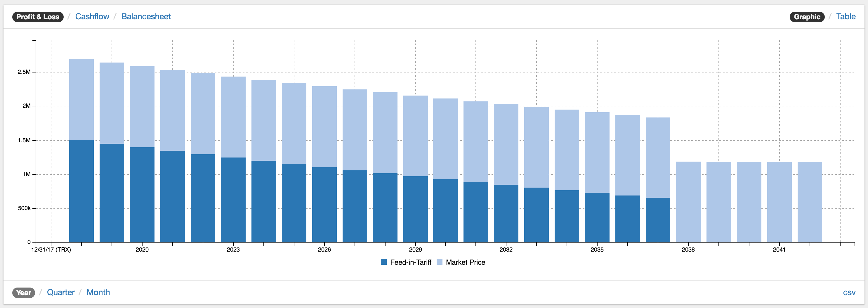Change time period to Month
Screen dimensions: 868x308
point(98,292)
